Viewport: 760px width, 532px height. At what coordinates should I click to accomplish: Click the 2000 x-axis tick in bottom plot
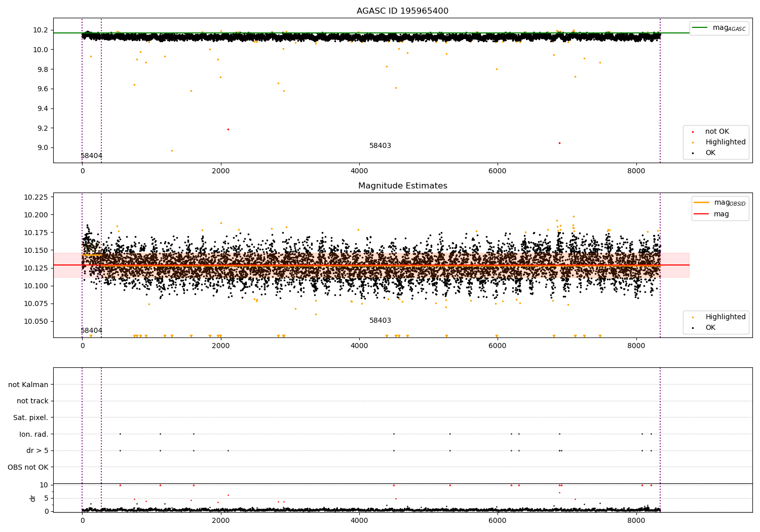click(x=221, y=521)
